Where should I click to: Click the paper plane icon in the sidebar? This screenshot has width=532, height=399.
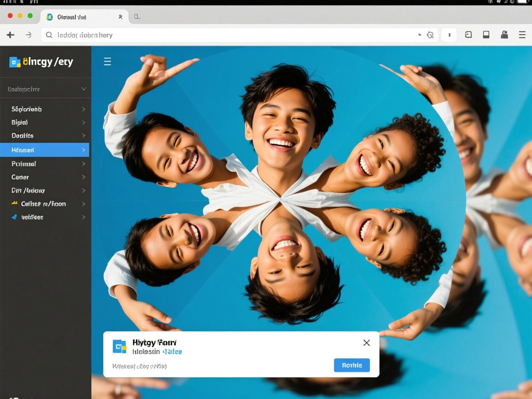pyautogui.click(x=14, y=217)
